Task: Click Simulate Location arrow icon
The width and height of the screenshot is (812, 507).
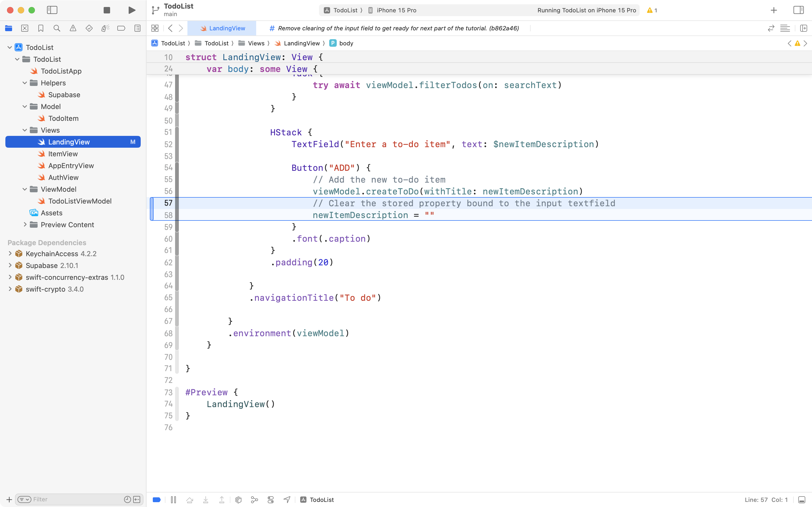Action: click(x=287, y=500)
